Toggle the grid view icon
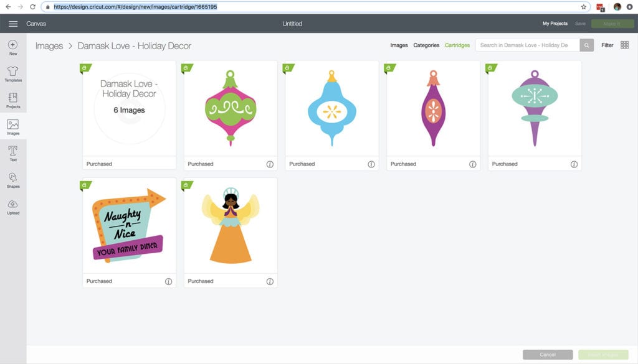 pos(625,45)
